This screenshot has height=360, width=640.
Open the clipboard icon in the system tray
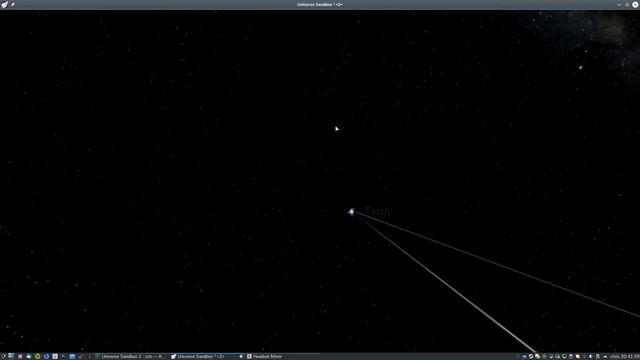tap(571, 356)
